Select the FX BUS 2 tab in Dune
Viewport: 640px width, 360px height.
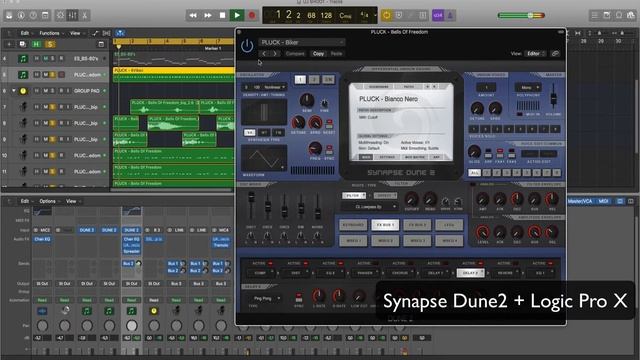(417, 225)
